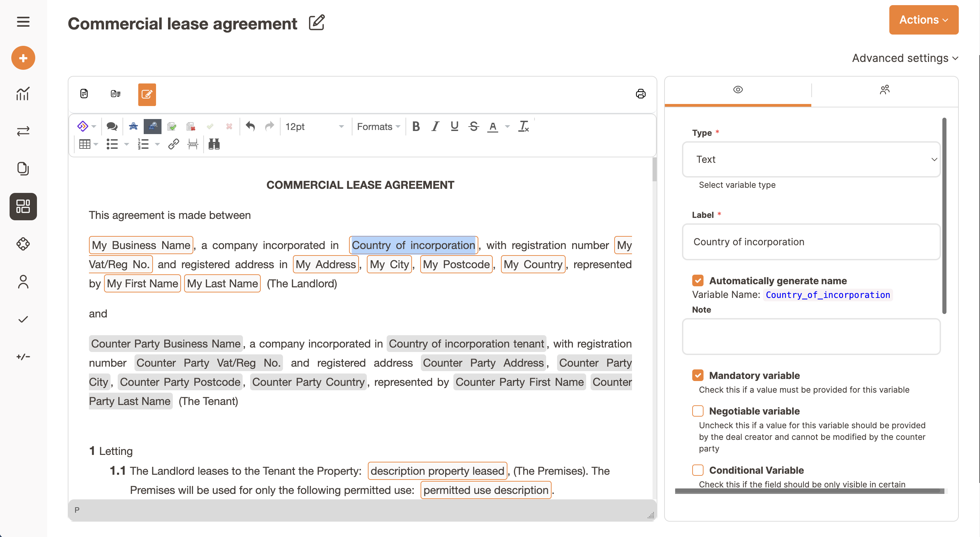
Task: Select description property leased variable
Action: pos(437,471)
